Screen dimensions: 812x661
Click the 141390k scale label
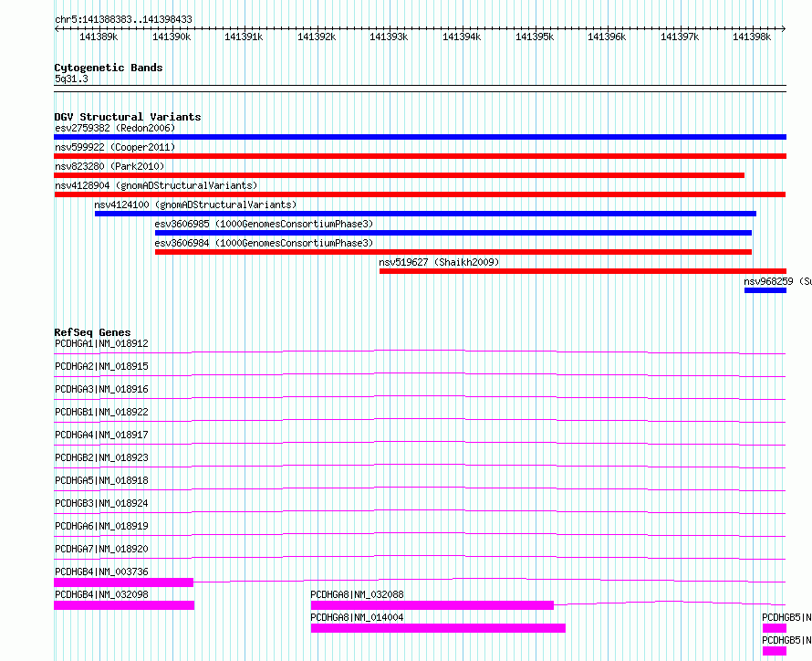pos(172,37)
